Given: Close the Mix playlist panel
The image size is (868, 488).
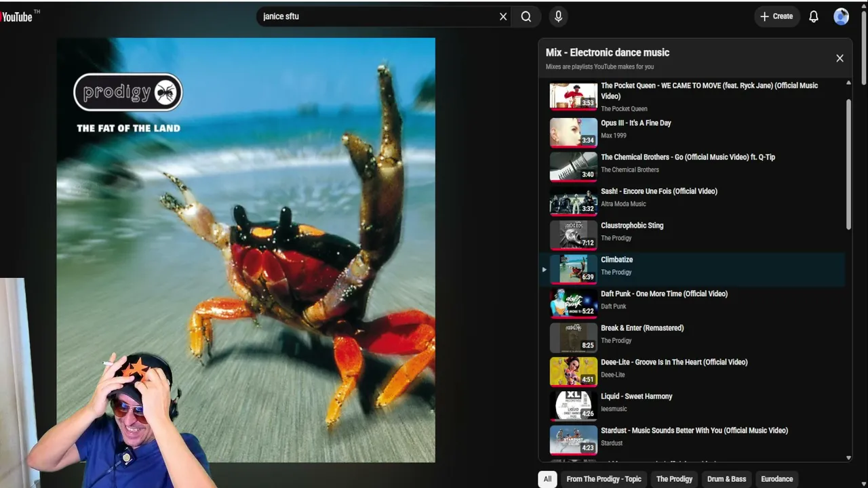Looking at the screenshot, I should coord(840,58).
